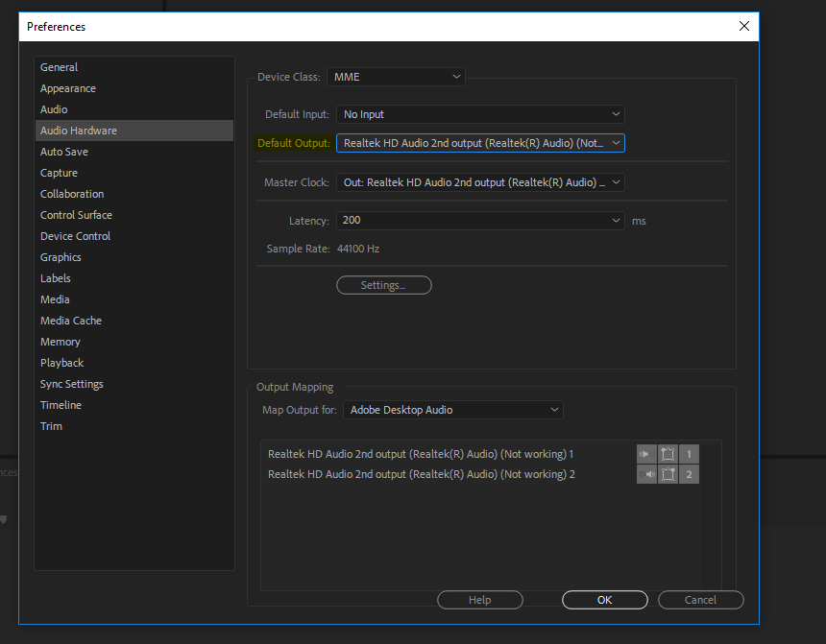Click left speaker icon for Realtek output 1

pyautogui.click(x=646, y=454)
